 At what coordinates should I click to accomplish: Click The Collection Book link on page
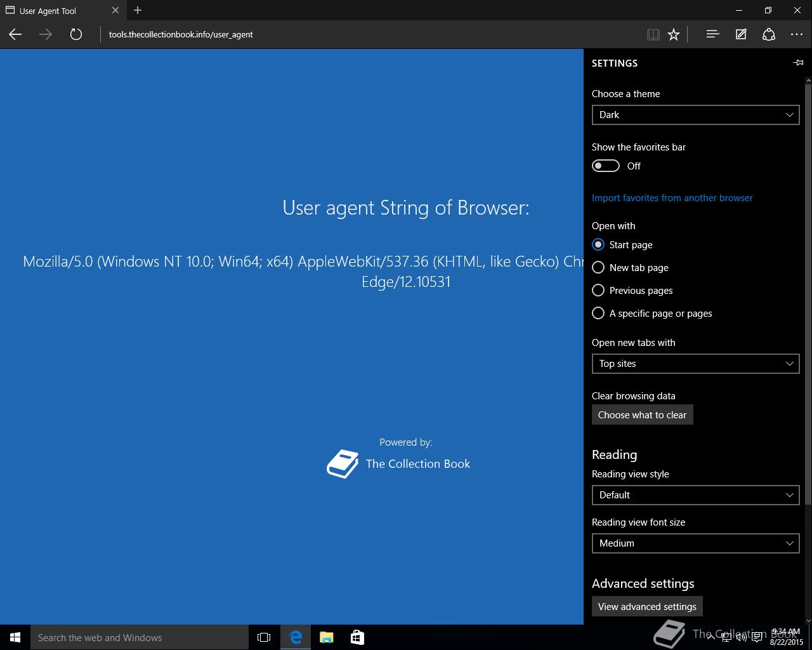point(418,463)
